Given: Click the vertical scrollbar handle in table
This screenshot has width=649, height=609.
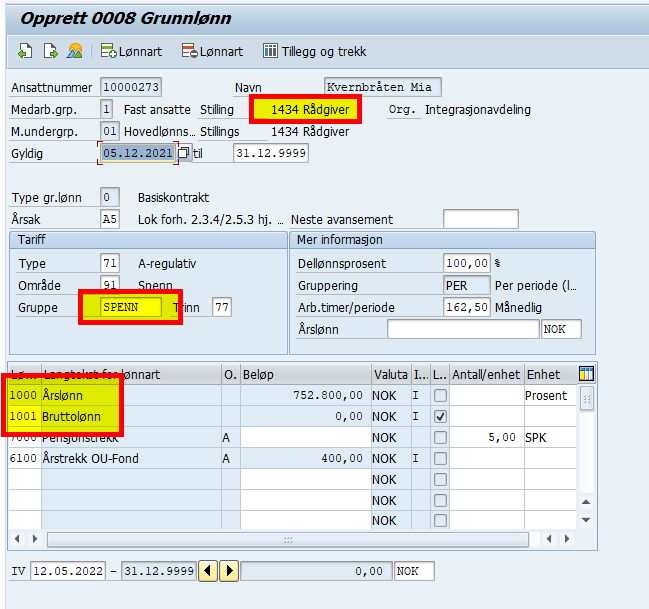Looking at the screenshot, I should coord(587,398).
